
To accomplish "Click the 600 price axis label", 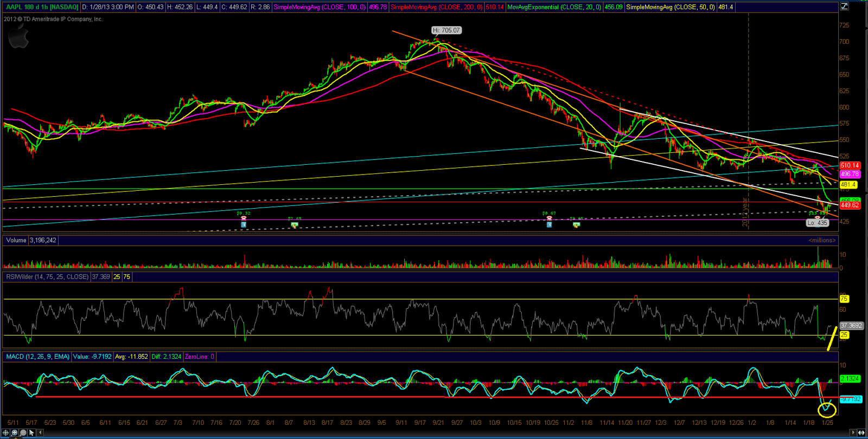I will point(844,107).
